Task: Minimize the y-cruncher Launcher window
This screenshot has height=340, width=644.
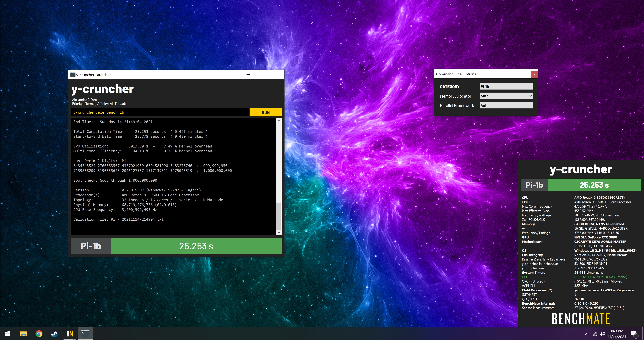Action: [248, 74]
